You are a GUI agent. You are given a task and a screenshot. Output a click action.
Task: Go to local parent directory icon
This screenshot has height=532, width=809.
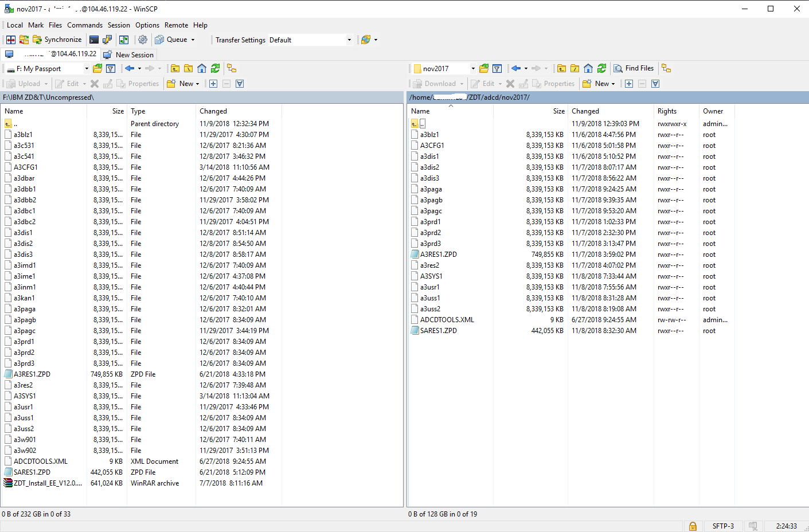pos(175,68)
